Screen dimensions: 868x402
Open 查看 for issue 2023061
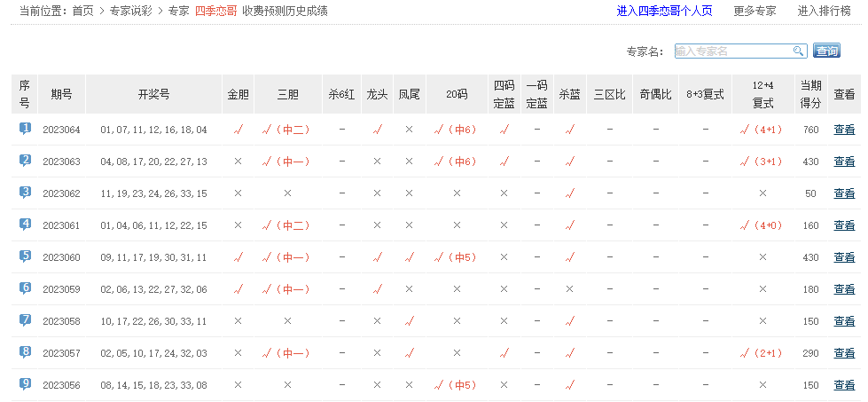844,225
